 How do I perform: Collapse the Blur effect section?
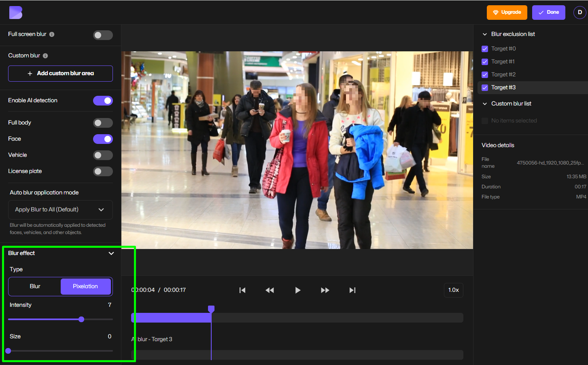click(x=111, y=253)
